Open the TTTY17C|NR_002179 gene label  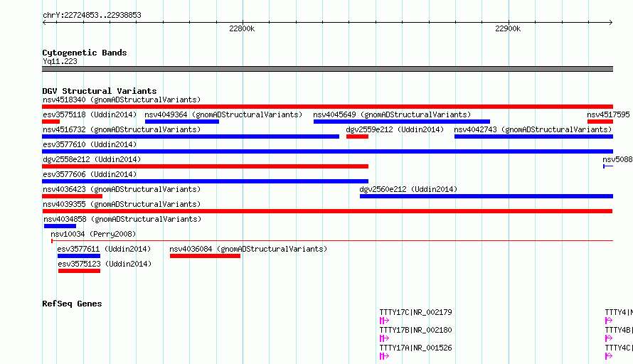[x=416, y=312]
